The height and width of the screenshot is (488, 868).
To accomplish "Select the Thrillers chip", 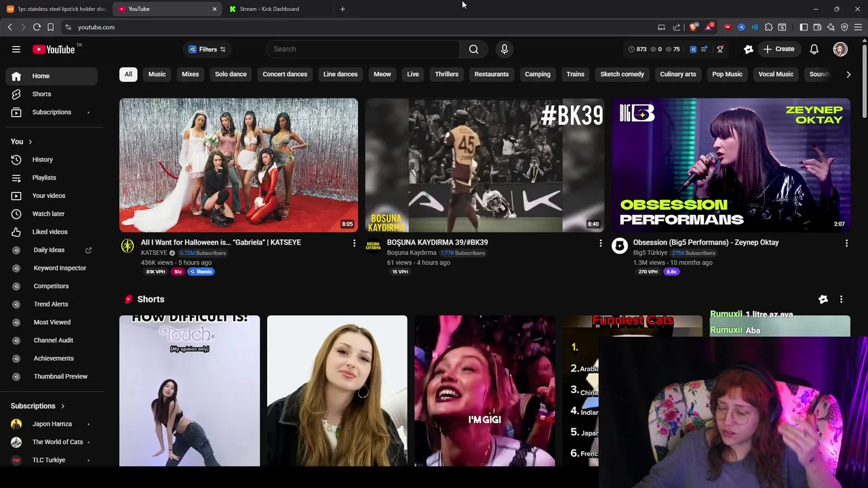I will [446, 74].
